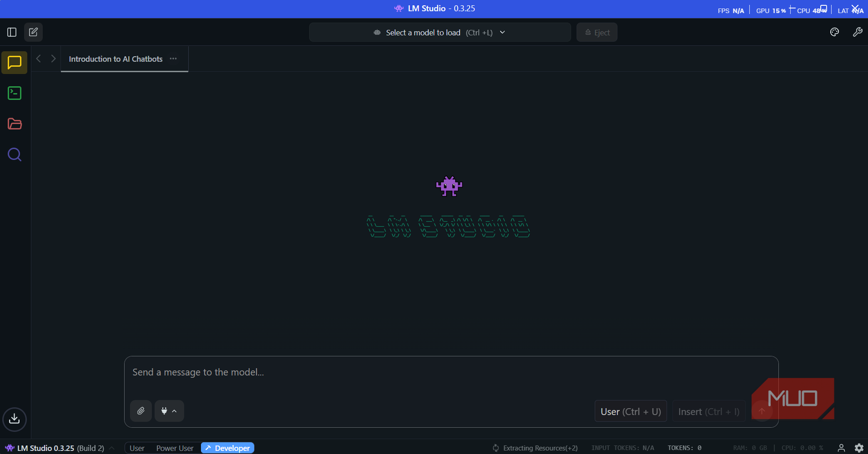Open the three-dot menu on chat tab
The height and width of the screenshot is (454, 868).
[173, 59]
